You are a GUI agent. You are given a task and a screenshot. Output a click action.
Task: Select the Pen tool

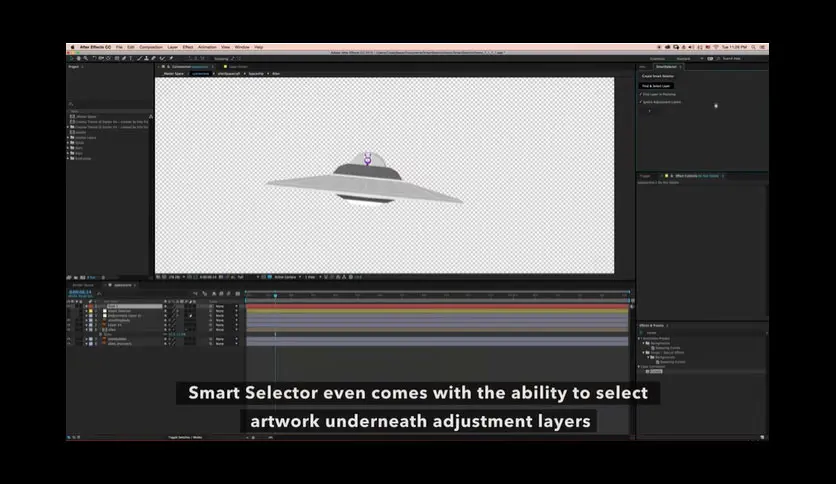[x=124, y=59]
